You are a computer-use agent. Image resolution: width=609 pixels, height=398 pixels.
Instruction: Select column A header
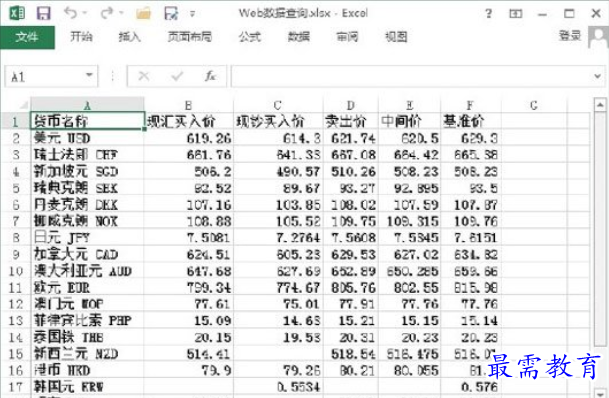tap(87, 105)
